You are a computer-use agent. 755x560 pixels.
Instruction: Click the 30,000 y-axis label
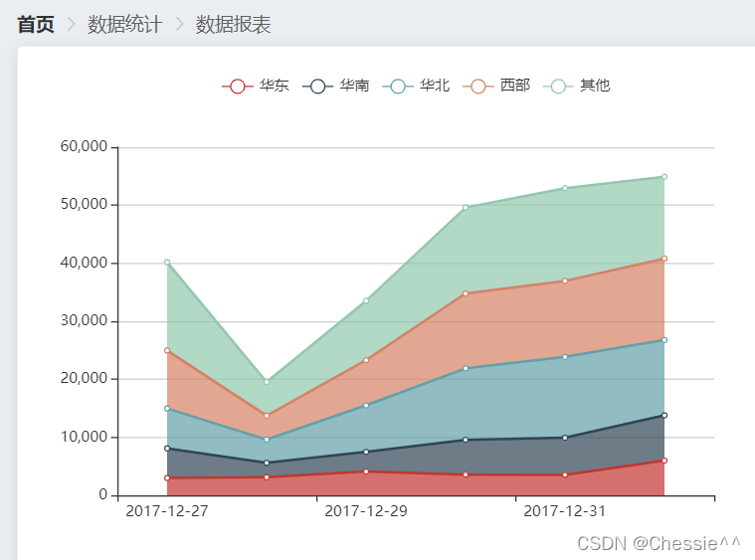(84, 320)
